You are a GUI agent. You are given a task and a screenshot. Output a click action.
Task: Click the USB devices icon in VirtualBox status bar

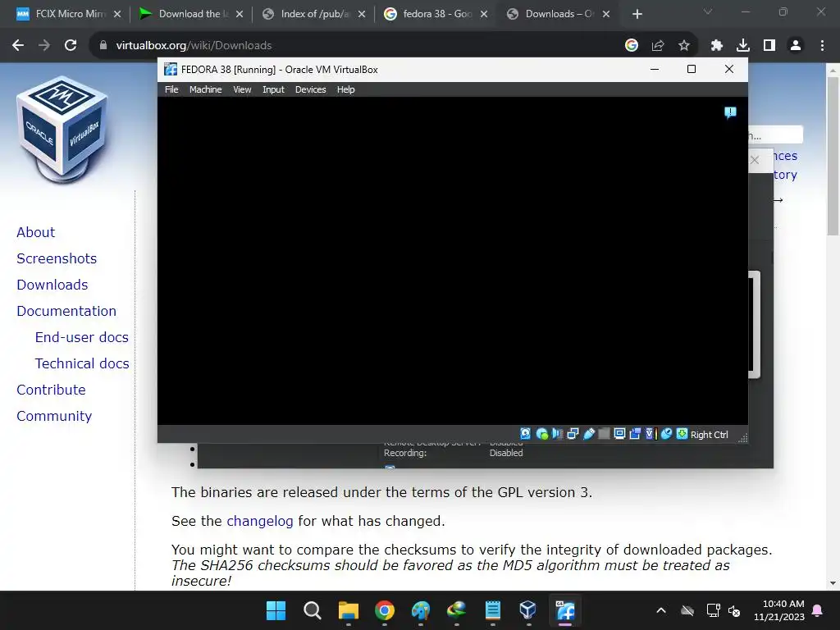[x=589, y=434]
